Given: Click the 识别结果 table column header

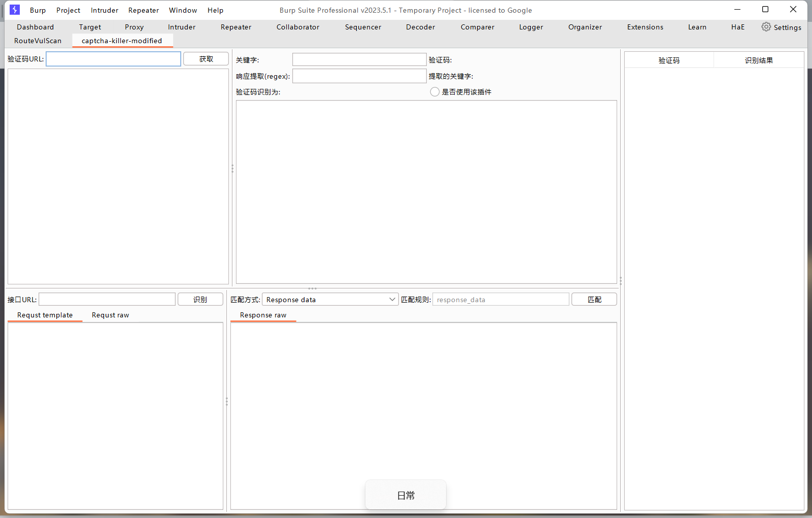Looking at the screenshot, I should click(759, 60).
